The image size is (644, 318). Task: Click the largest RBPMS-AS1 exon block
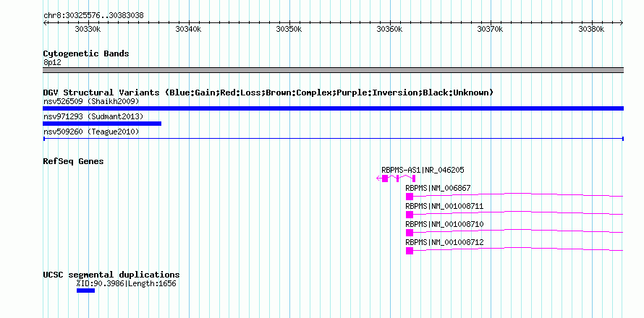pyautogui.click(x=385, y=179)
